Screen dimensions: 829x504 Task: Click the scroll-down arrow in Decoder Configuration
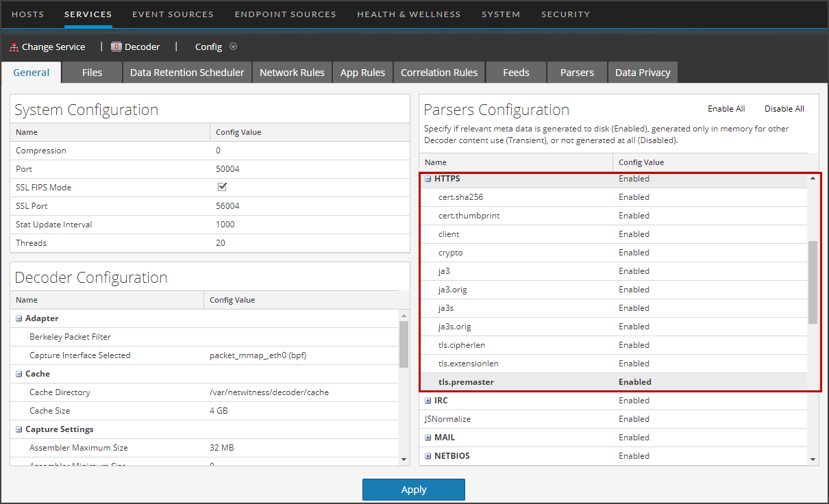tap(404, 459)
